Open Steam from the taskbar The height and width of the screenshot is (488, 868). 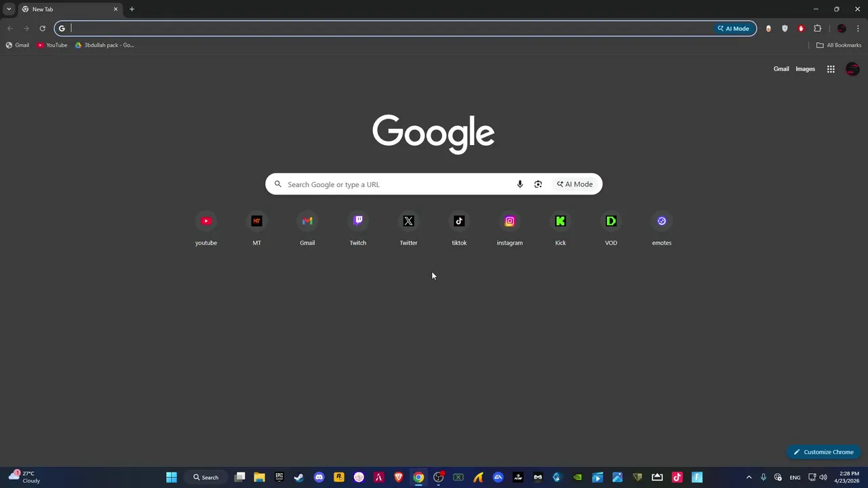(x=299, y=477)
